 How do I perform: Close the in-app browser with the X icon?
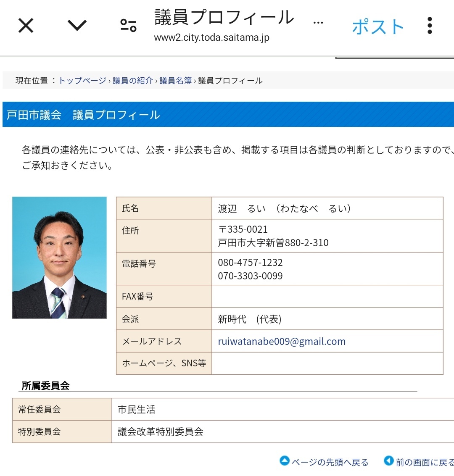pyautogui.click(x=26, y=26)
